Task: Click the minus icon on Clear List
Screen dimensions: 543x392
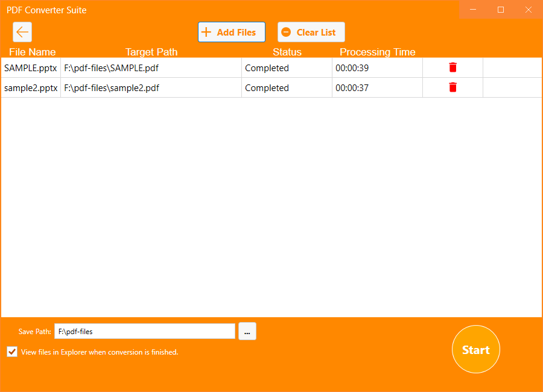Action: tap(287, 31)
